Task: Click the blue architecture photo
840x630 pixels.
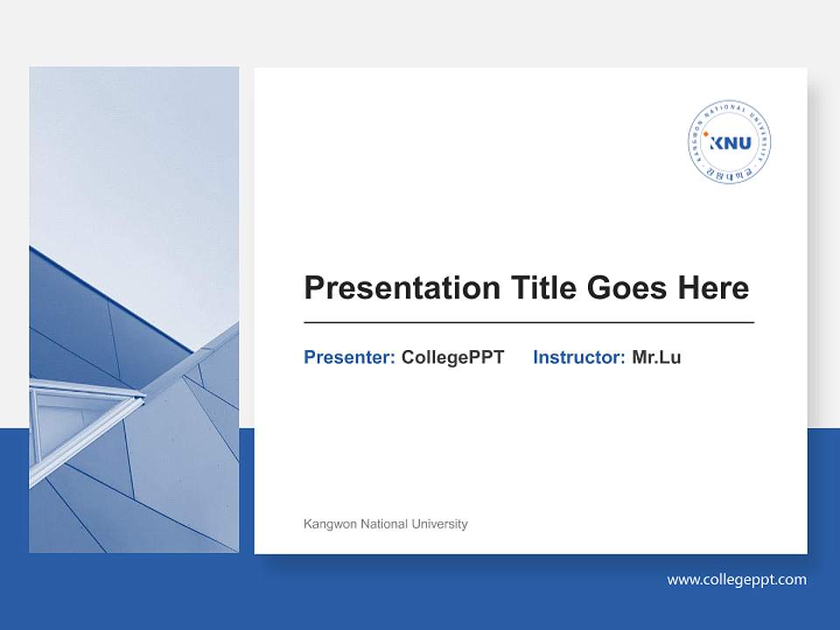Action: pos(134,310)
